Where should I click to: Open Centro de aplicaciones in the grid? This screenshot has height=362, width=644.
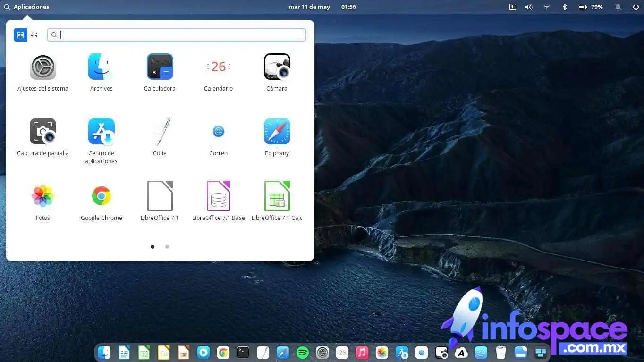point(101,131)
